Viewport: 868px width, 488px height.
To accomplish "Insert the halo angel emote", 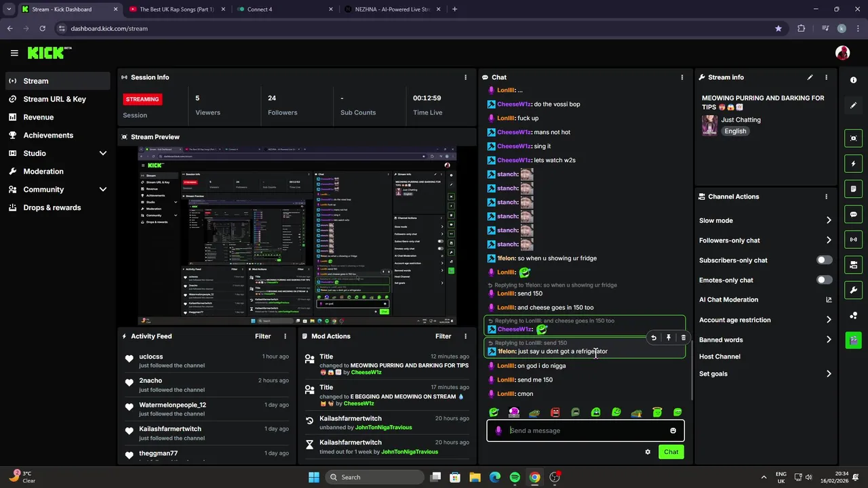I will (657, 412).
